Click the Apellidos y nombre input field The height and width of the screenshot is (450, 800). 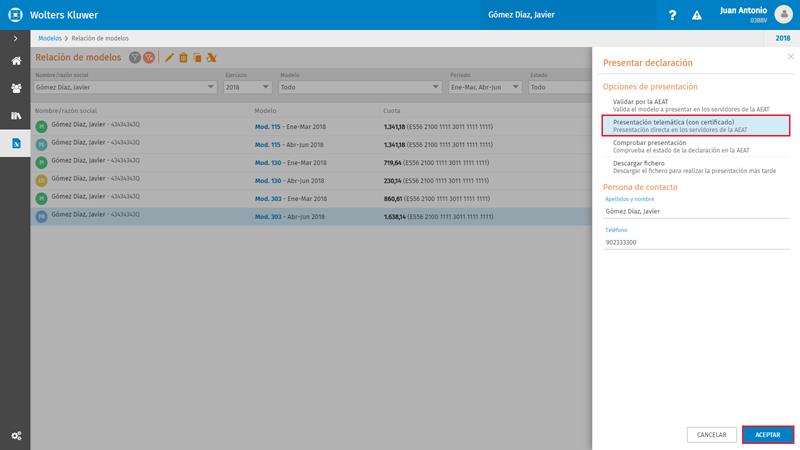696,211
